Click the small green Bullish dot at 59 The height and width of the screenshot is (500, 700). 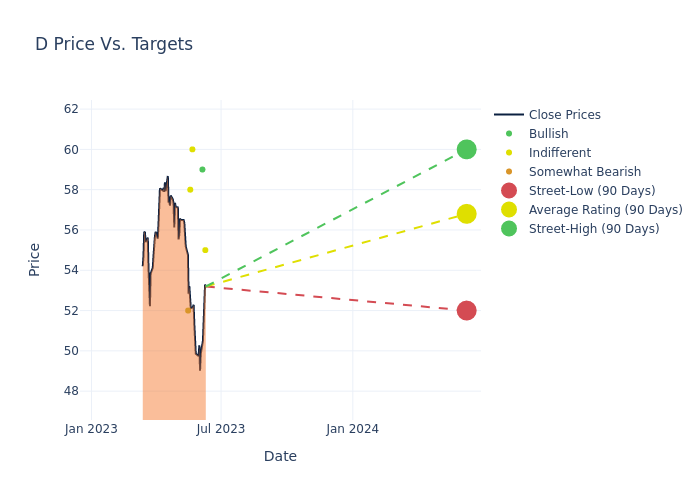click(x=202, y=170)
